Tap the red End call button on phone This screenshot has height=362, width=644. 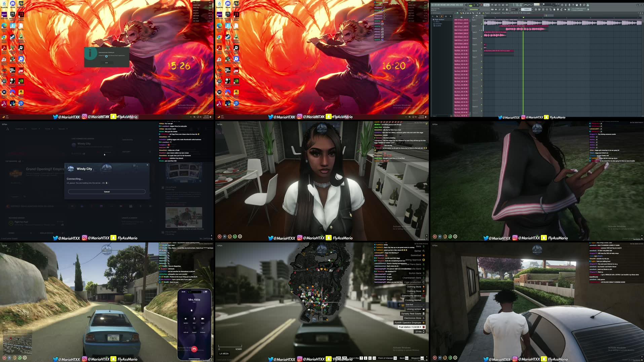pyautogui.click(x=194, y=349)
